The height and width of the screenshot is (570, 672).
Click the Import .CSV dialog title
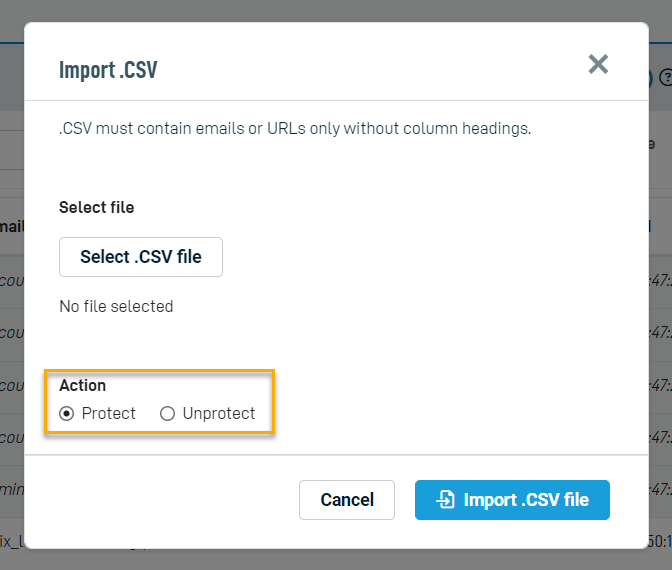coord(108,70)
